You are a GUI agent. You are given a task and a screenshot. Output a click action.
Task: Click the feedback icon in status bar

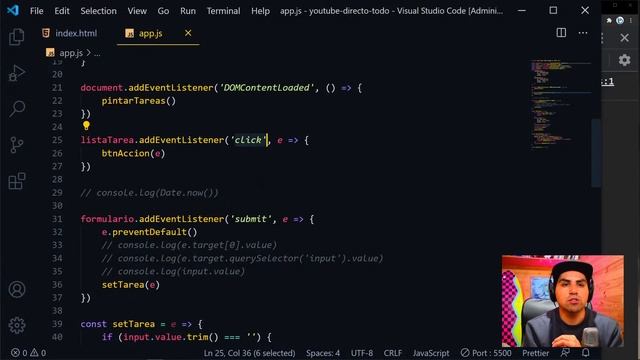565,353
